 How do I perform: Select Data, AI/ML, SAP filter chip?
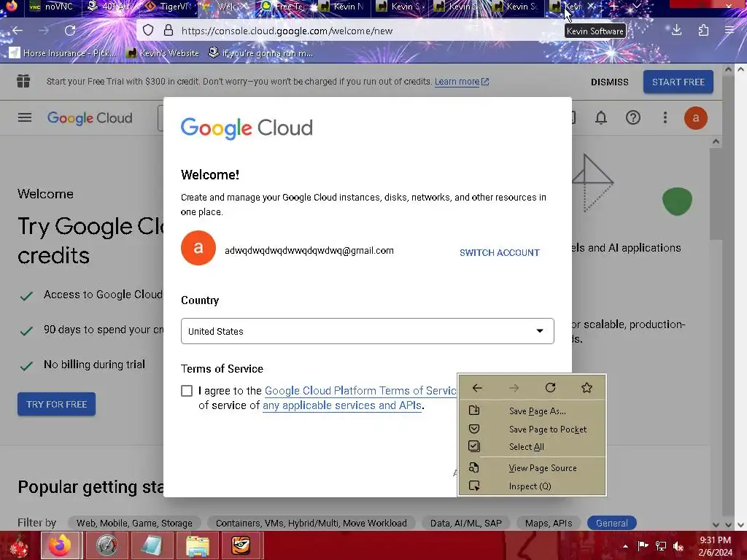tap(466, 523)
